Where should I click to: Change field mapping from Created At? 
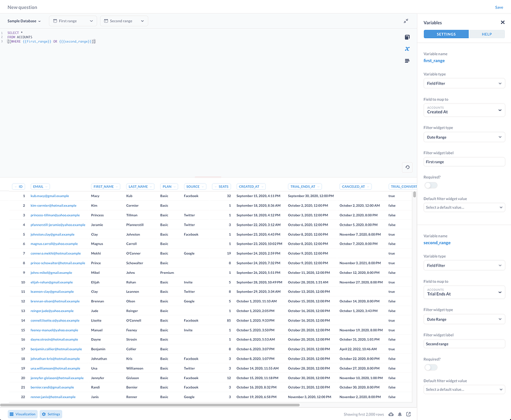464,110
